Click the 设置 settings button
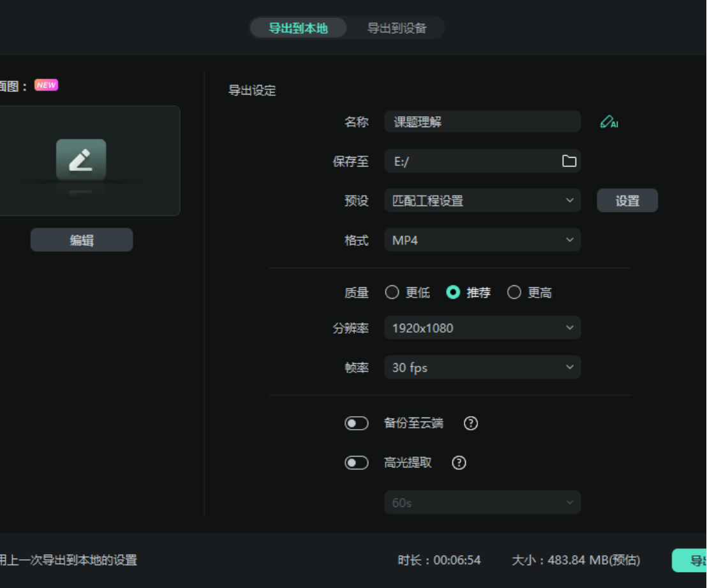Viewport: 707px width, 588px height. 627,200
